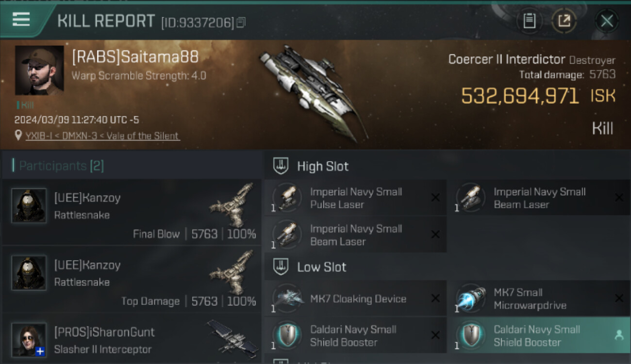
Task: Select the MK7 Cloaking Device icon
Action: (287, 298)
